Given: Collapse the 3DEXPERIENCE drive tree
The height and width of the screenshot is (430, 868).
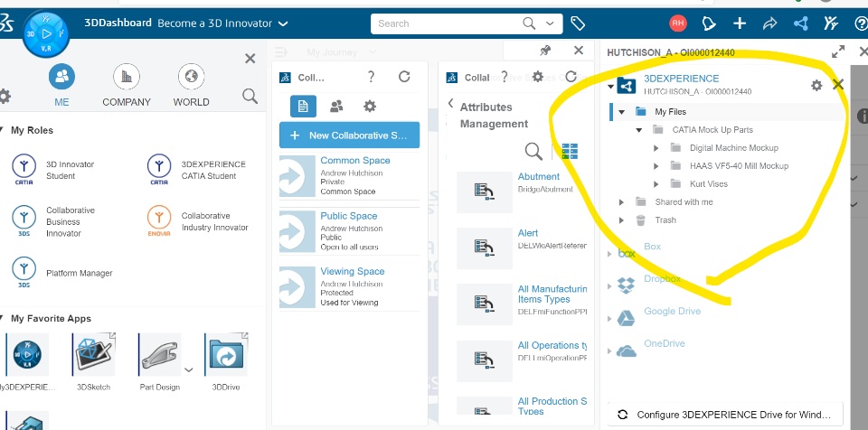Looking at the screenshot, I should click(x=610, y=87).
